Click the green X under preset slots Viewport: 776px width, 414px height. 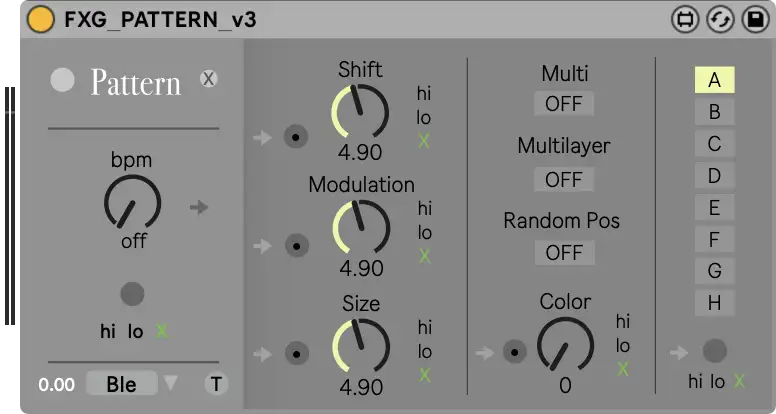[739, 381]
